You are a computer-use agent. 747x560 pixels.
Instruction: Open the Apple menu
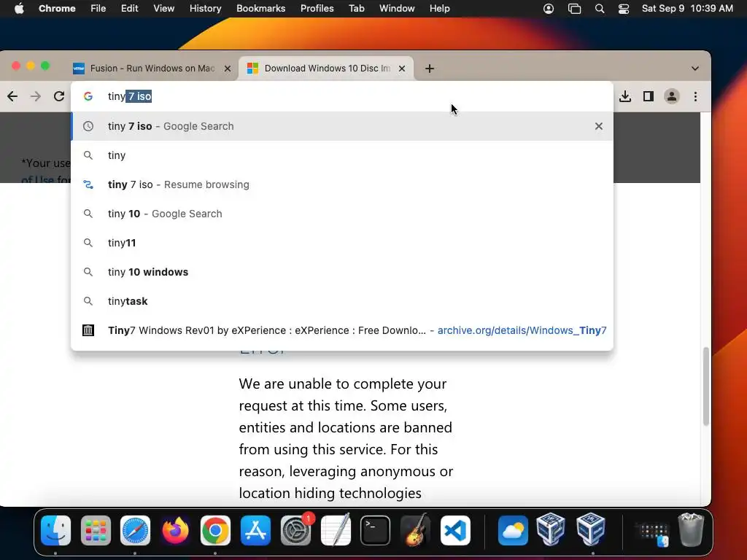19,9
